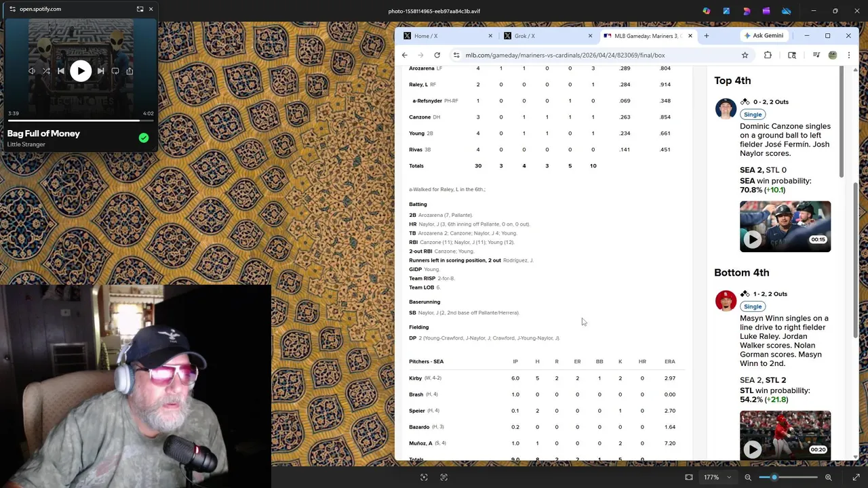Click the gameday side panel scrollbar
Screen dimensions: 868x488
843,123
